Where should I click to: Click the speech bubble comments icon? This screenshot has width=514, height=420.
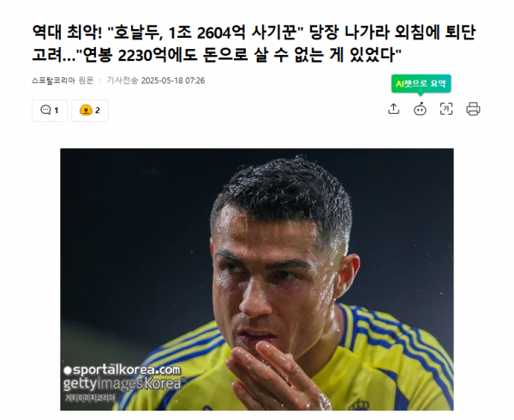(x=45, y=110)
